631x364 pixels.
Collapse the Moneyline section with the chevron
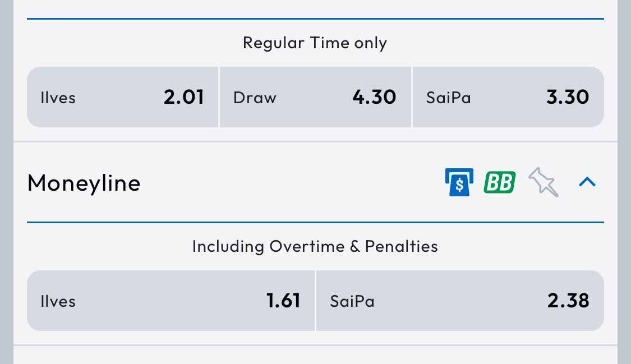click(x=587, y=182)
